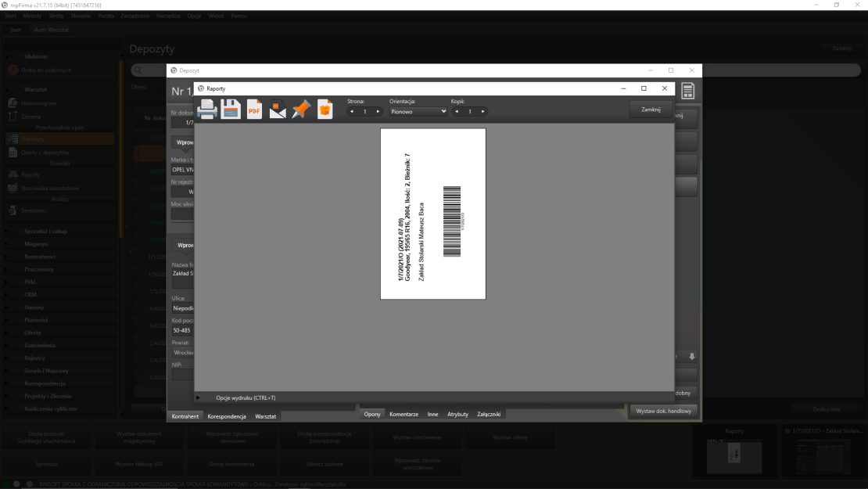Click Dodaj kontrahenta shortcut button
Screen dimensions: 868x489
click(x=232, y=464)
